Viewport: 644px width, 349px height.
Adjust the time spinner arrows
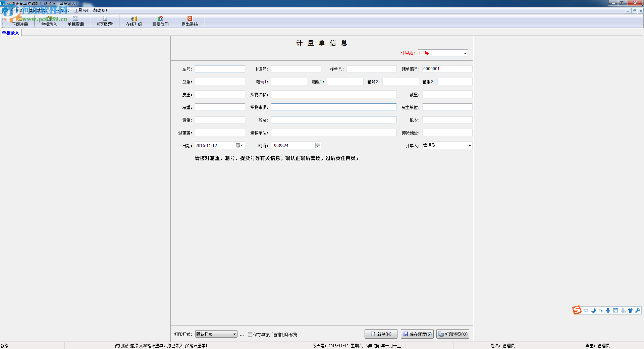tap(318, 145)
